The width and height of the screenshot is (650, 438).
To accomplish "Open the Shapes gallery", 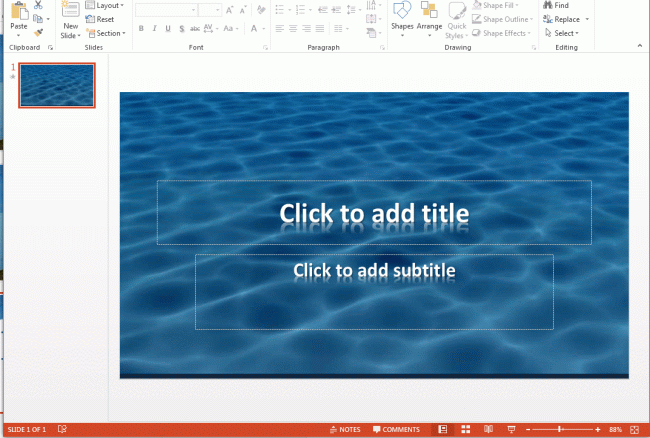I will coord(402,19).
